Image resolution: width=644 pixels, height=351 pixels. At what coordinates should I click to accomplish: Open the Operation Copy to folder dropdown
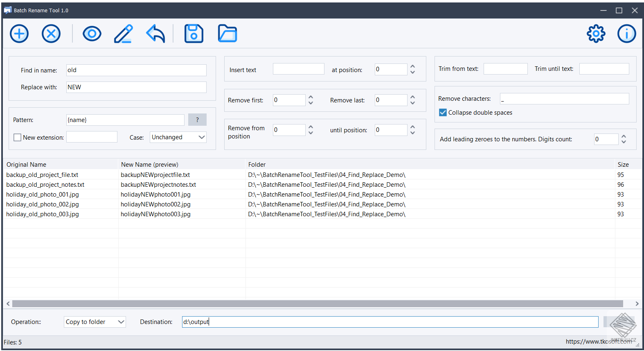pyautogui.click(x=95, y=322)
